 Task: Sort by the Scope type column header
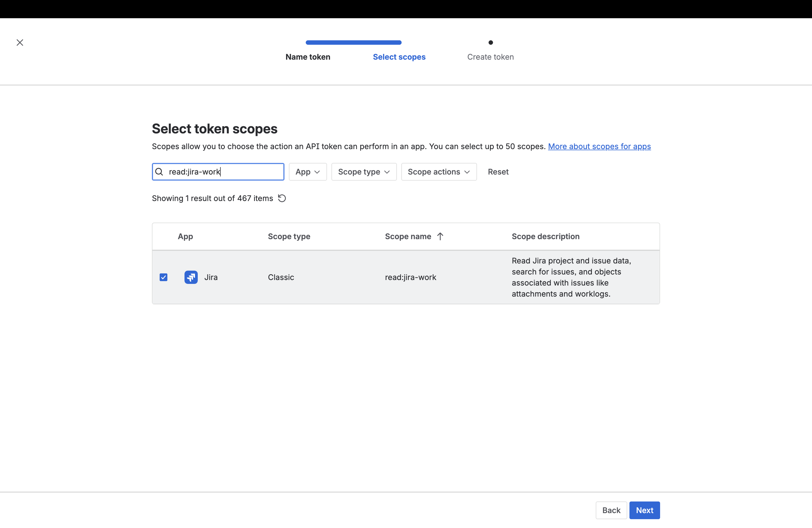click(289, 236)
